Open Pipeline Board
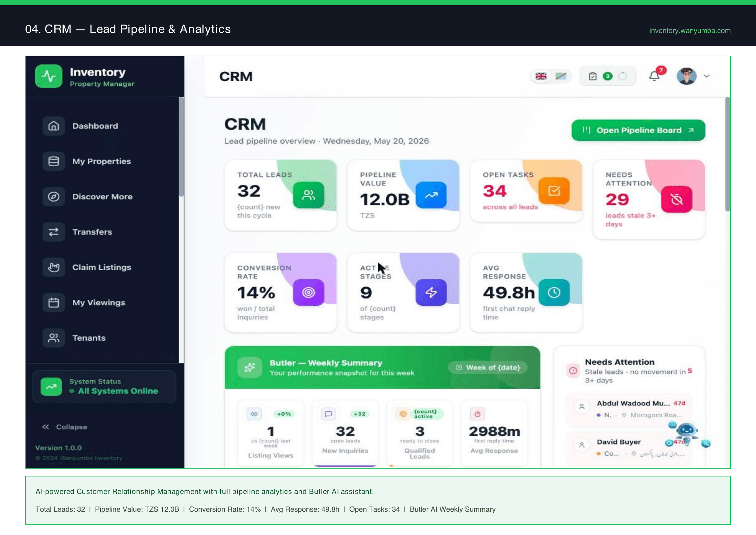This screenshot has width=756, height=535. click(x=638, y=130)
